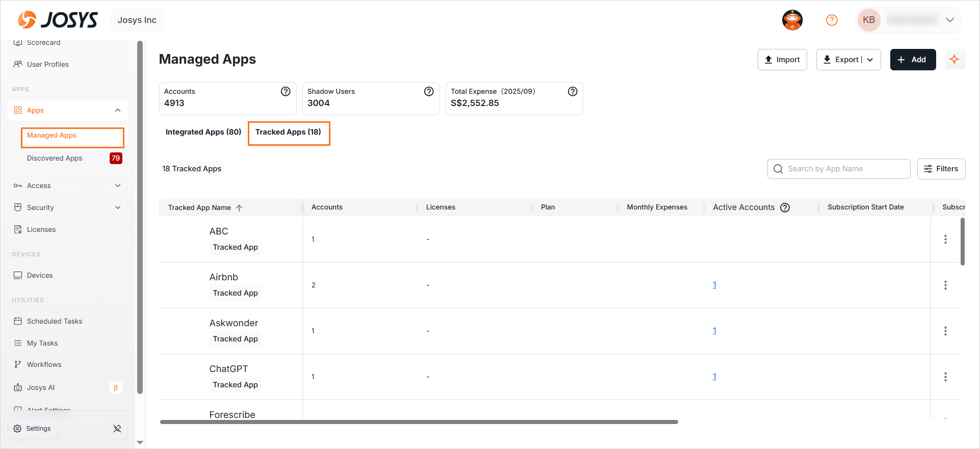Click Active Accounts help icon

(785, 207)
